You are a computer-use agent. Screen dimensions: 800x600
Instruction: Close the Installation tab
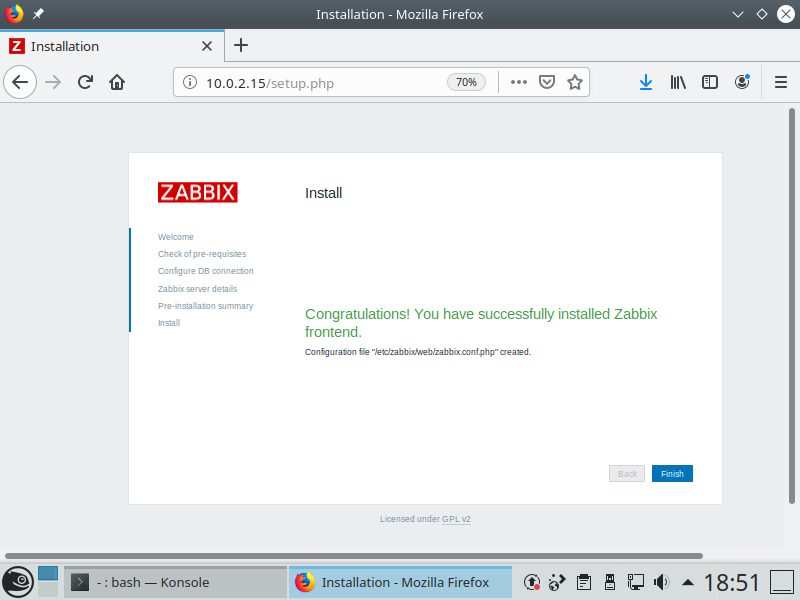click(x=207, y=46)
